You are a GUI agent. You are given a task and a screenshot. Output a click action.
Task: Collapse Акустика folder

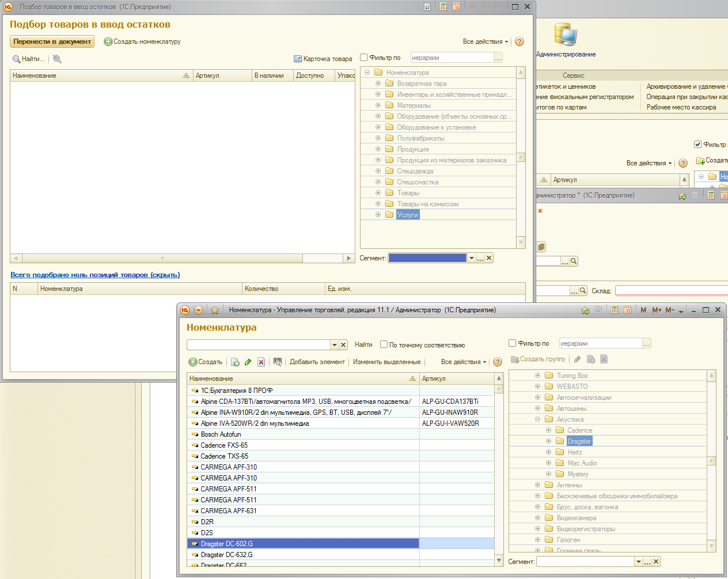[537, 419]
